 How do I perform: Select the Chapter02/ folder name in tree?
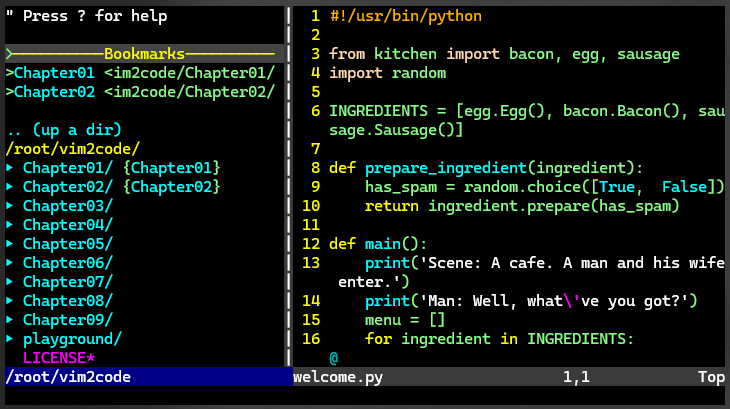(68, 187)
